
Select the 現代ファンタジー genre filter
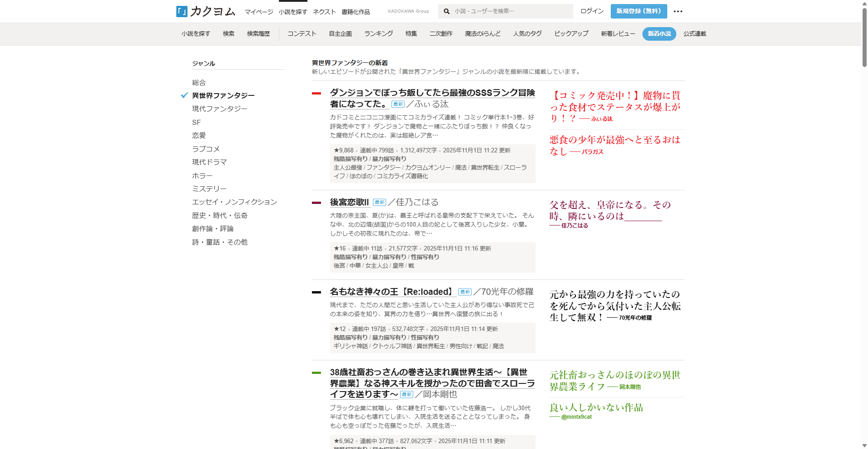[219, 109]
